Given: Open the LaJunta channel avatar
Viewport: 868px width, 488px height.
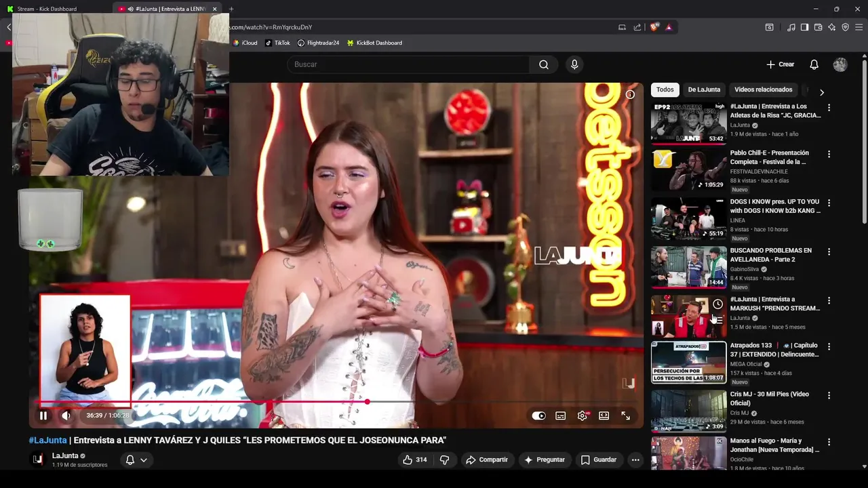Looking at the screenshot, I should point(38,460).
